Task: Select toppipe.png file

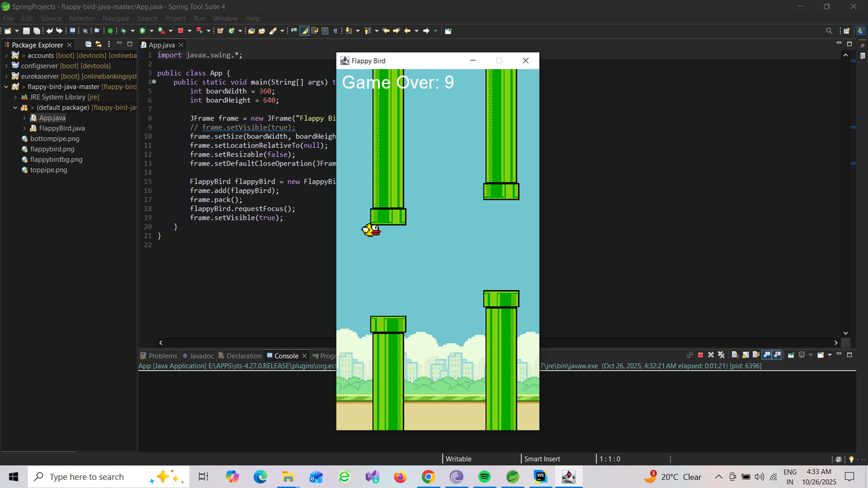Action: (x=49, y=170)
